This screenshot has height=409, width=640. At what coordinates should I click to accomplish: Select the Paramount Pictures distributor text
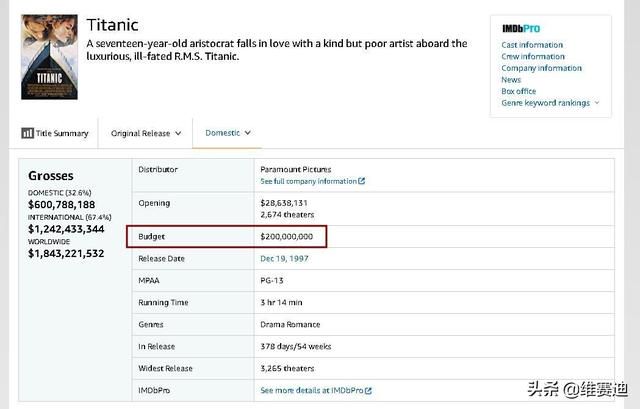296,169
